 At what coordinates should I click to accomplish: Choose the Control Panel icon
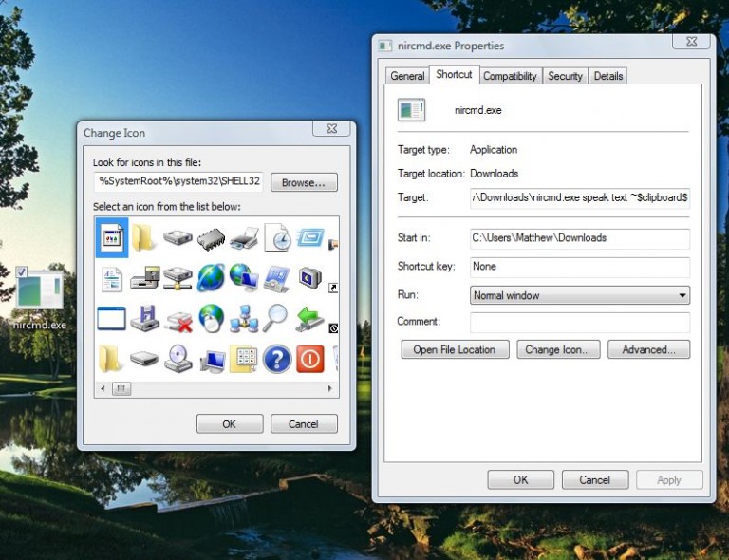277,279
